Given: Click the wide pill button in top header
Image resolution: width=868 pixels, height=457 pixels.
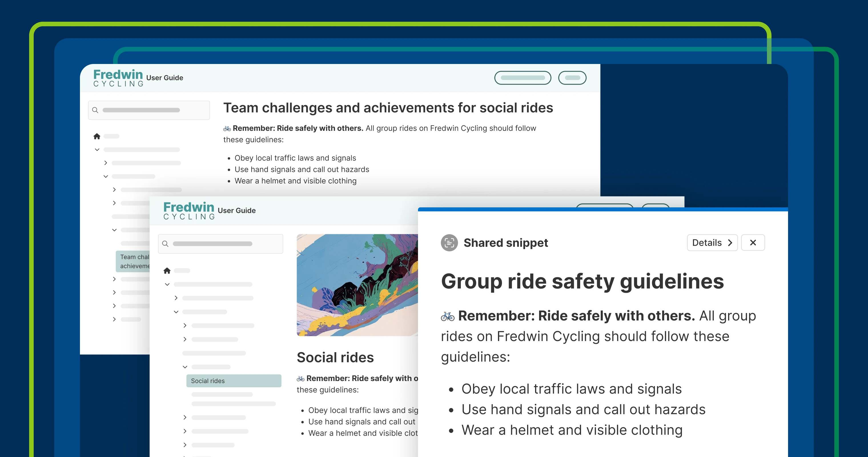Looking at the screenshot, I should [x=523, y=78].
